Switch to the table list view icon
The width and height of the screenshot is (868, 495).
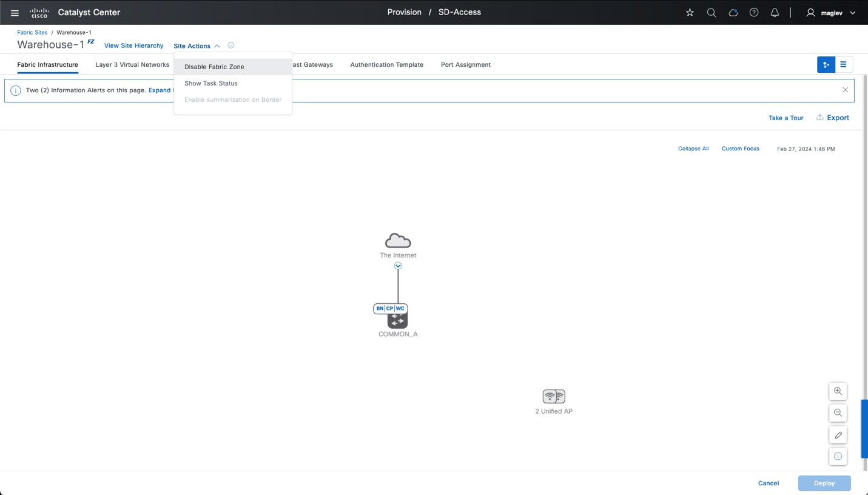(x=843, y=64)
